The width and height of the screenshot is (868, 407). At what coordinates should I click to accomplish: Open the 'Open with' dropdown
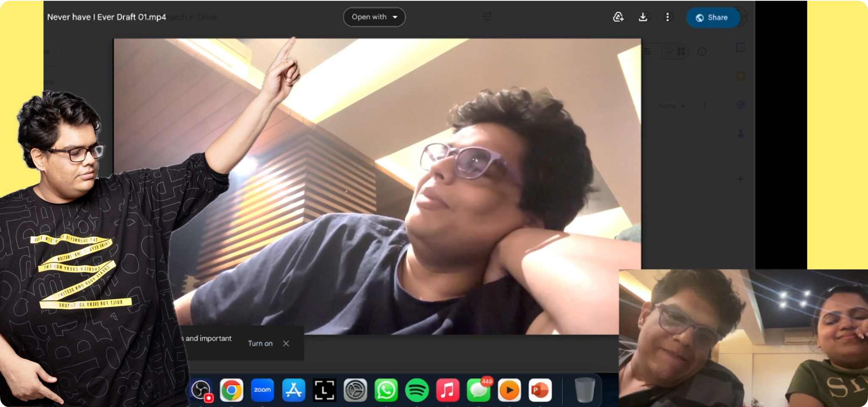374,17
